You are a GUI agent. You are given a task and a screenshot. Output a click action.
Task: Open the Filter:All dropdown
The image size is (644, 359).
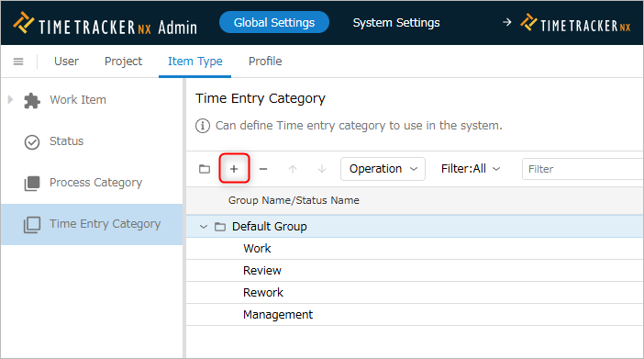click(471, 169)
